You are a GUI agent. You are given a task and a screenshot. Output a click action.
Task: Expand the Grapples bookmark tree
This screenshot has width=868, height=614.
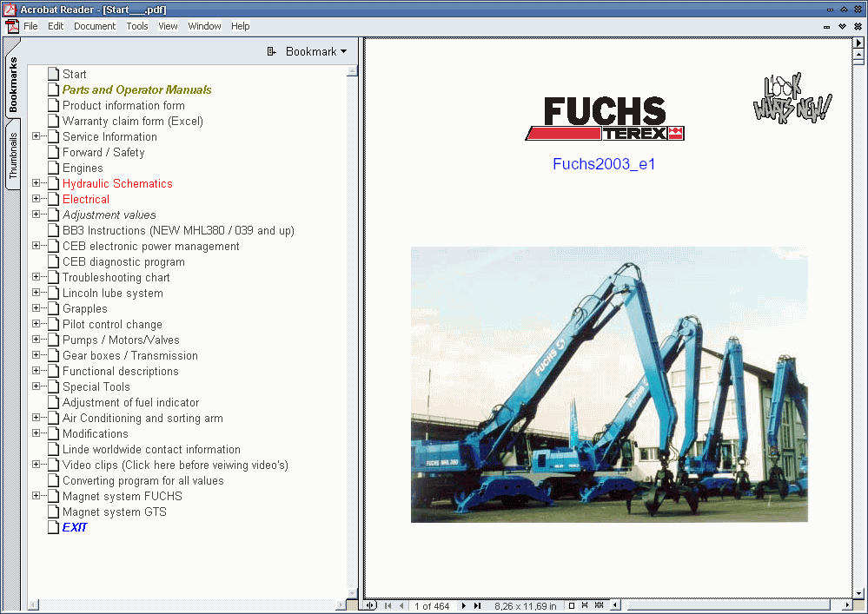tap(35, 308)
